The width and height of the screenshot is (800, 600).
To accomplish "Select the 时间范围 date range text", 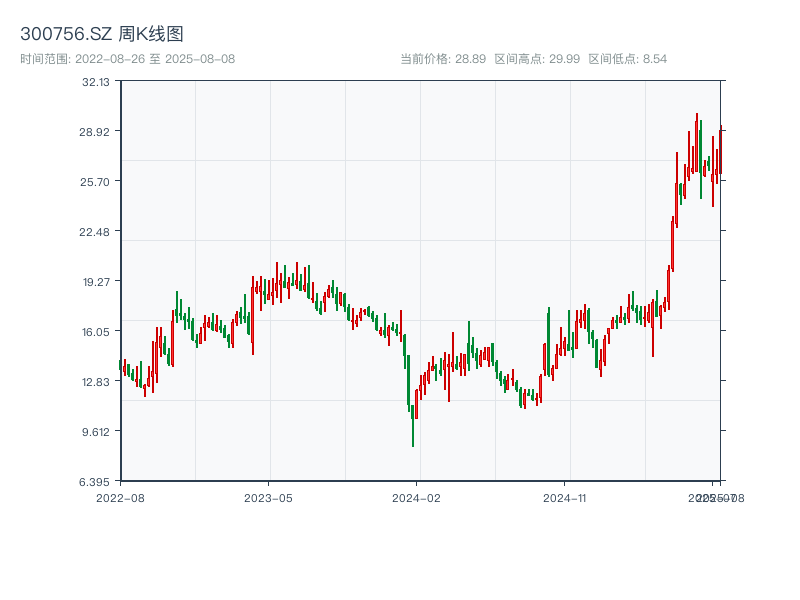I will [x=128, y=59].
